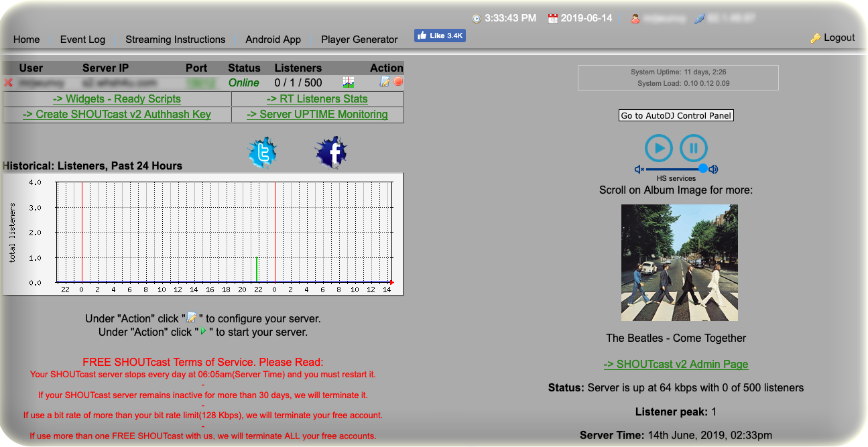The width and height of the screenshot is (868, 447).
Task: Click the Logout link
Action: point(839,38)
